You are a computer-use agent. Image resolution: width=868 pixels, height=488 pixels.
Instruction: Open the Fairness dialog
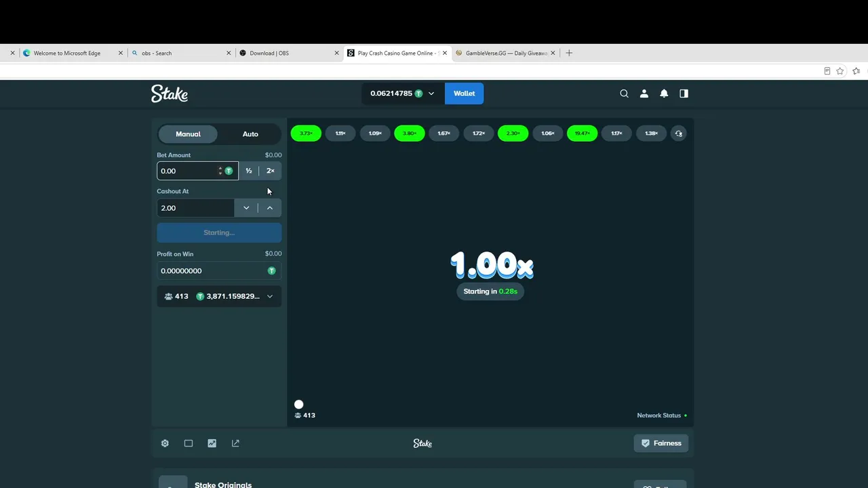tap(661, 443)
